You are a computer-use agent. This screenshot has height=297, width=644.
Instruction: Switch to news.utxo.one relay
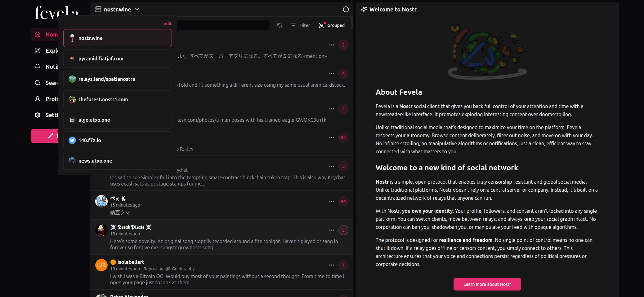(117, 161)
